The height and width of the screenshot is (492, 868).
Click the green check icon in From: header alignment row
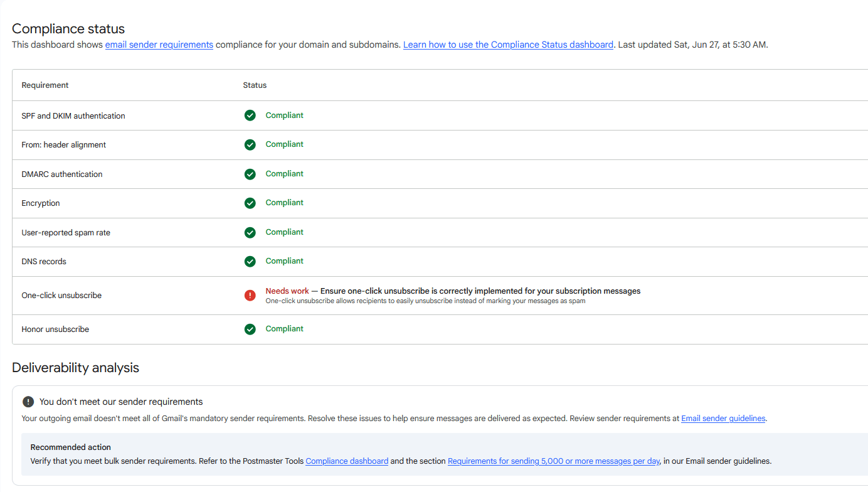click(250, 144)
